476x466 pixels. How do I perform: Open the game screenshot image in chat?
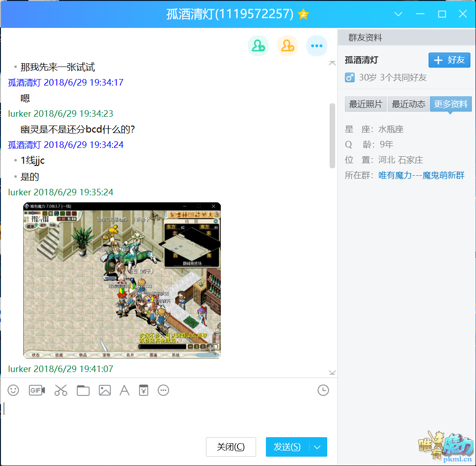click(122, 280)
